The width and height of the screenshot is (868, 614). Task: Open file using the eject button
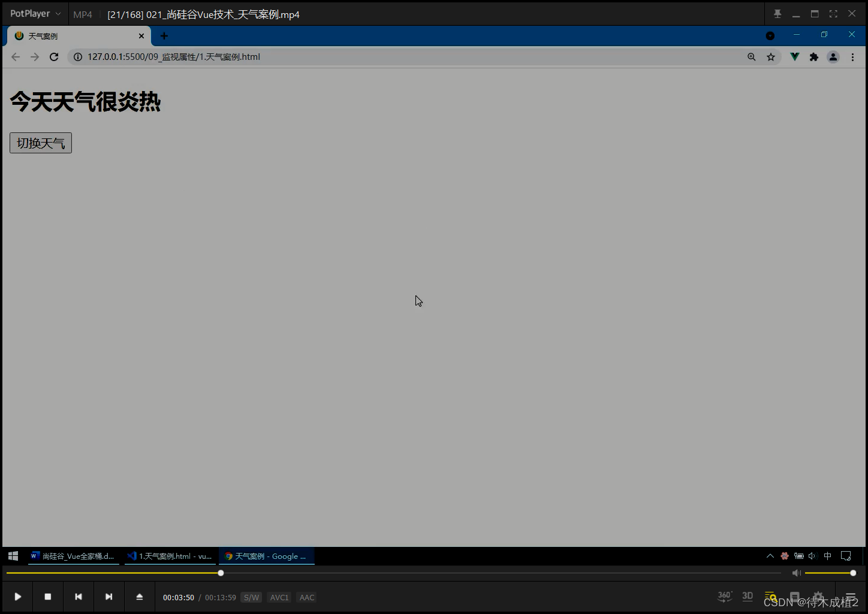point(140,597)
